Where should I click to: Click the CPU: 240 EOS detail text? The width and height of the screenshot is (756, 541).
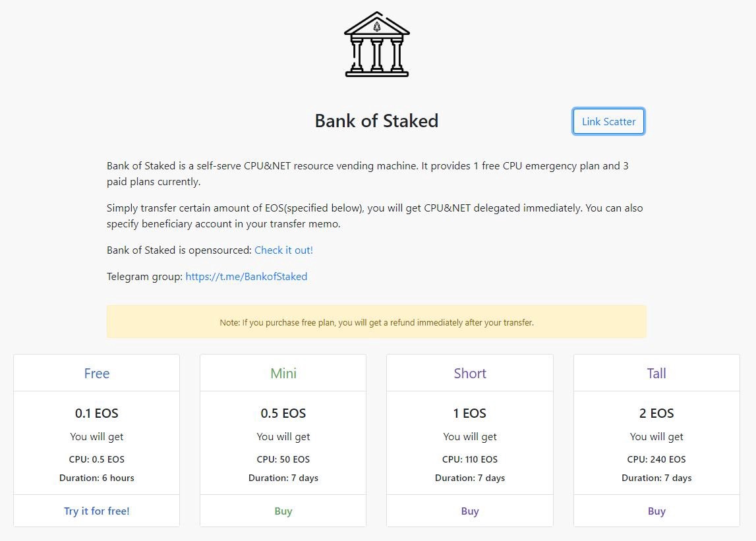point(656,459)
